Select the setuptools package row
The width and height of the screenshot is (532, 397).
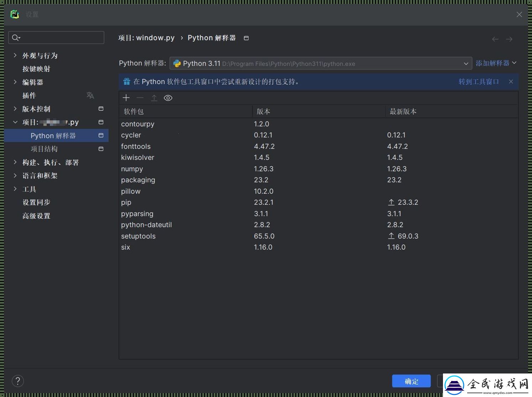319,236
